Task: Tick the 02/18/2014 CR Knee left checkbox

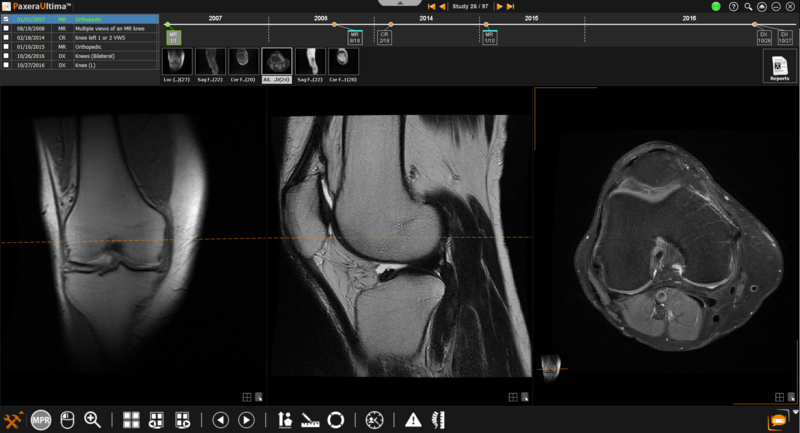Action: (x=6, y=37)
